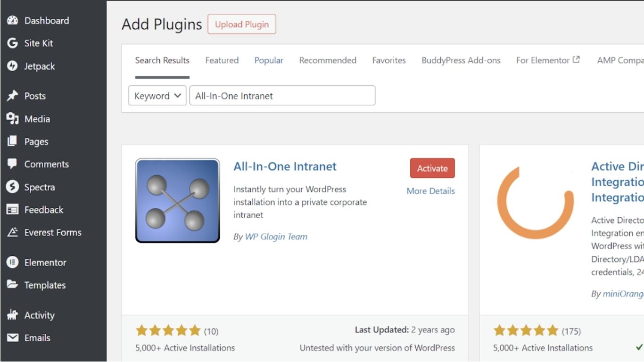Click the Elementor icon in sidebar
This screenshot has height=362, width=644.
13,263
